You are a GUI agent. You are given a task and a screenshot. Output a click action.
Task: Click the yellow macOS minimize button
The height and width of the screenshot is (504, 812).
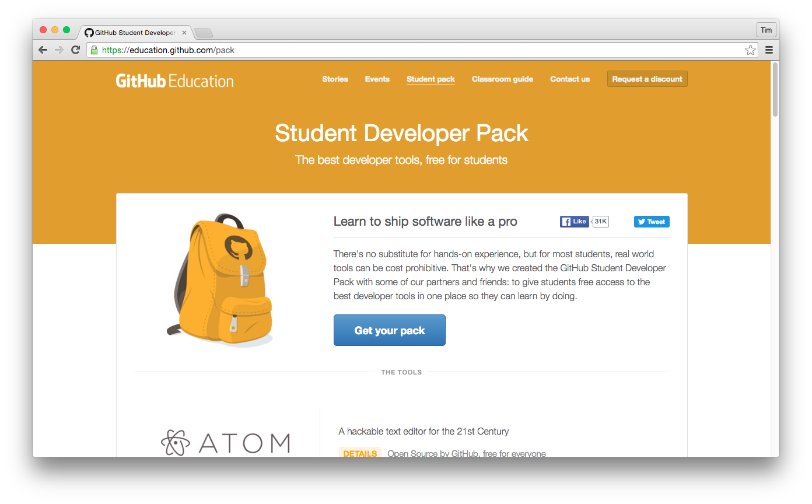[55, 30]
